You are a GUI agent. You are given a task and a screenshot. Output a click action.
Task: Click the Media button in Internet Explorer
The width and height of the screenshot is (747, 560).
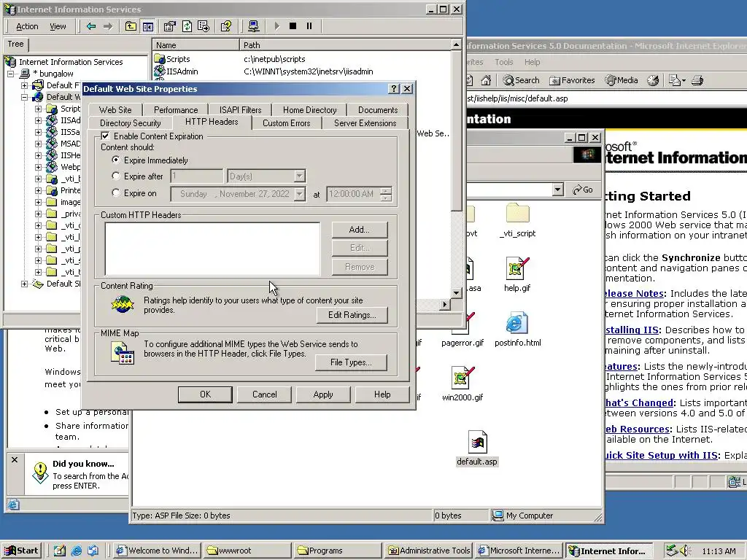click(622, 80)
